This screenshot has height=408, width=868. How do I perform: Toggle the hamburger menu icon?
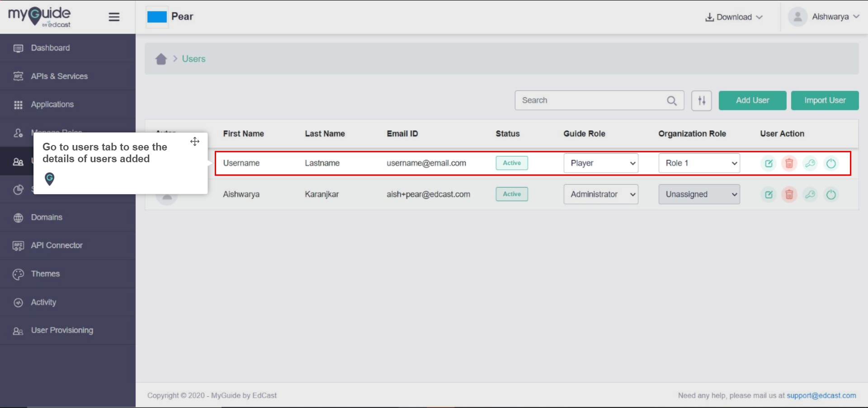114,17
